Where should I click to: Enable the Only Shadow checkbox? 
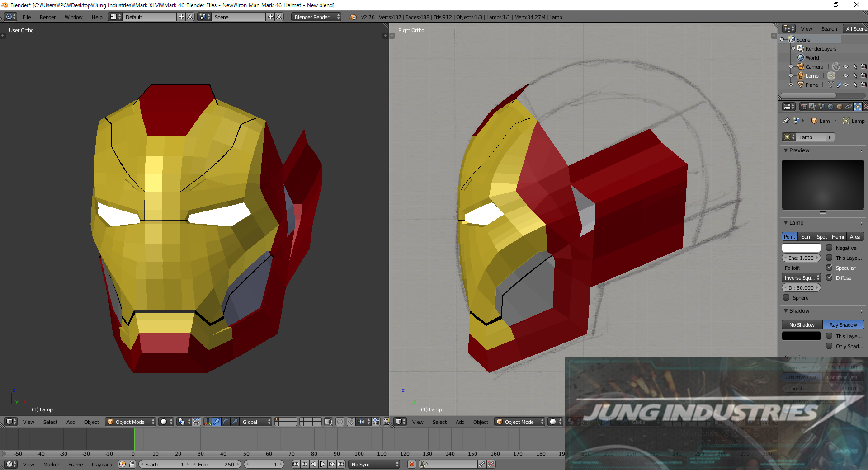point(830,346)
